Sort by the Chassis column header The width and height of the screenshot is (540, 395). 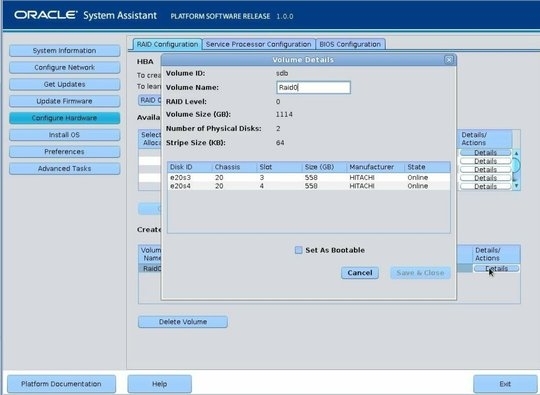(x=235, y=167)
